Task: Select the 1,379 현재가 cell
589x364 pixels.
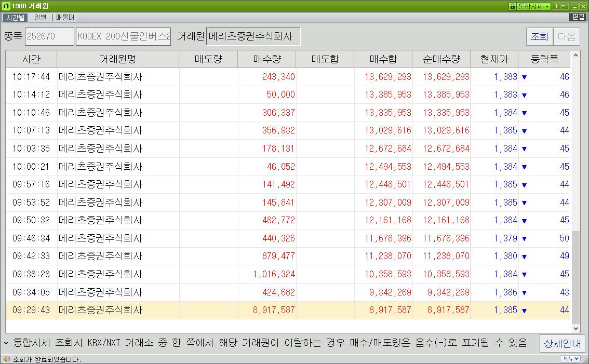Action: click(494, 238)
